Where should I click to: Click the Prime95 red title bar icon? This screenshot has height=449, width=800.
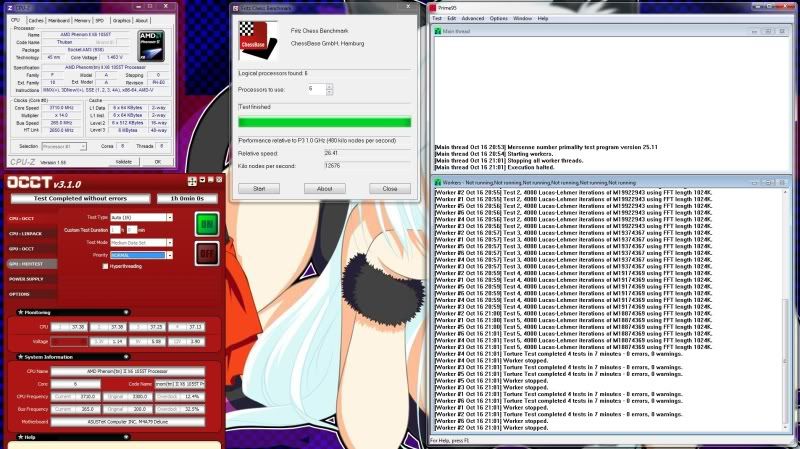433,8
